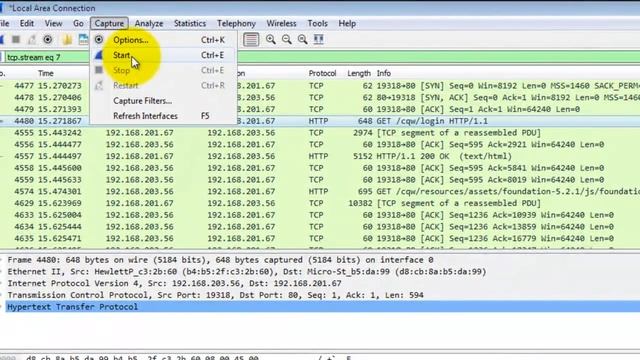The image size is (640, 360).
Task: Select packet 4574 GET foundation resource row
Action: coord(320,191)
